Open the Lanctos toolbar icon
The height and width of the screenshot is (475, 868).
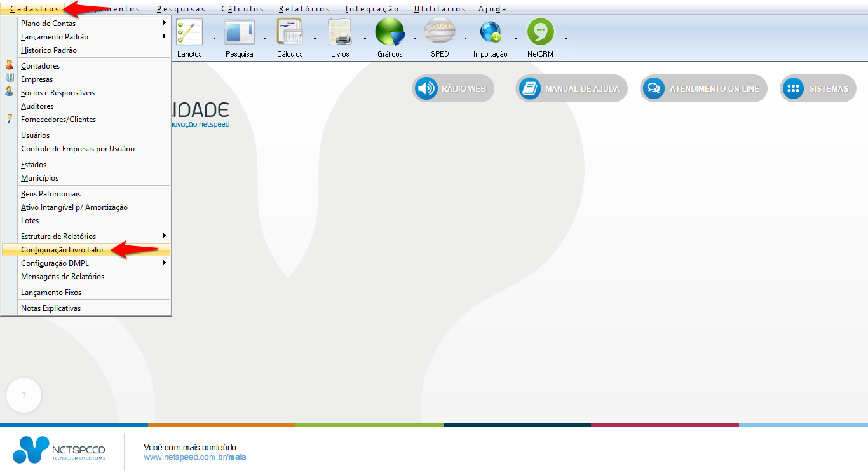(189, 32)
